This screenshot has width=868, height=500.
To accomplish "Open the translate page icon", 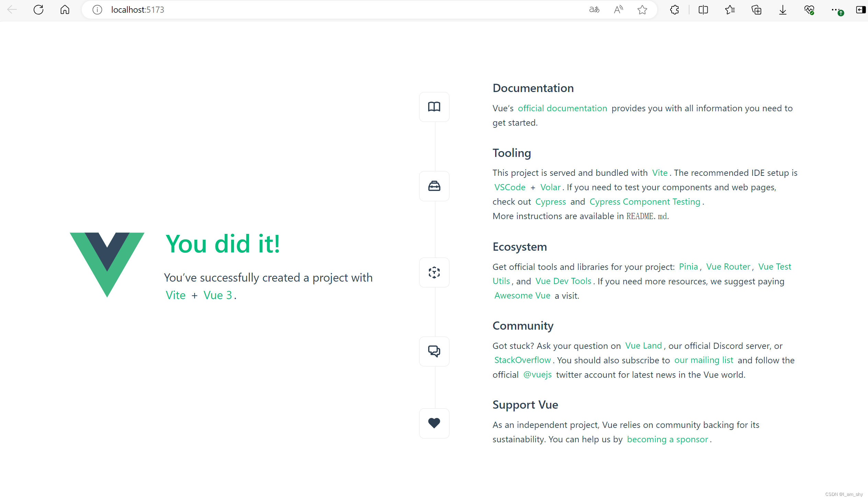I will click(594, 10).
